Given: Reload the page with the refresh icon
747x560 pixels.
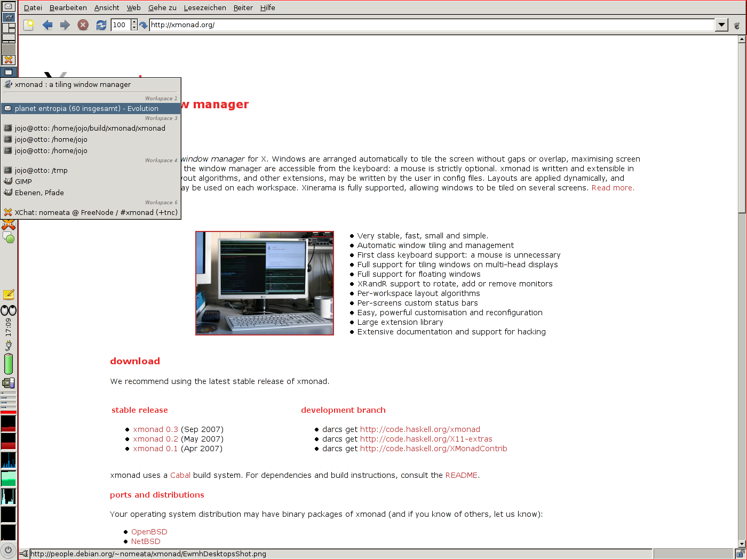Looking at the screenshot, I should pos(101,25).
